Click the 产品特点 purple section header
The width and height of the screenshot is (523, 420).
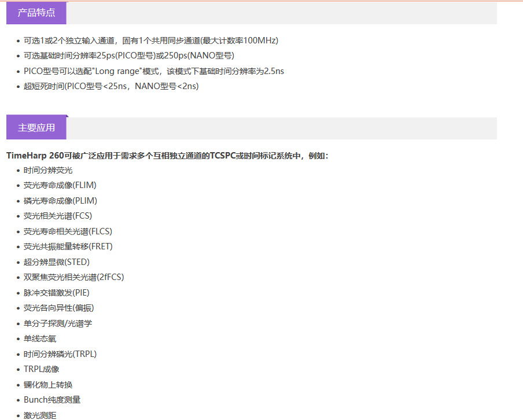(x=36, y=13)
